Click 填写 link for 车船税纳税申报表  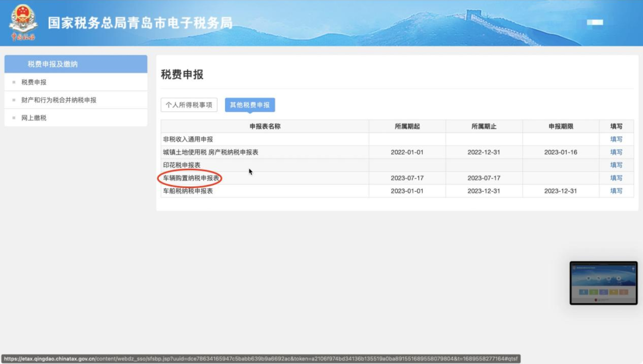coord(616,191)
